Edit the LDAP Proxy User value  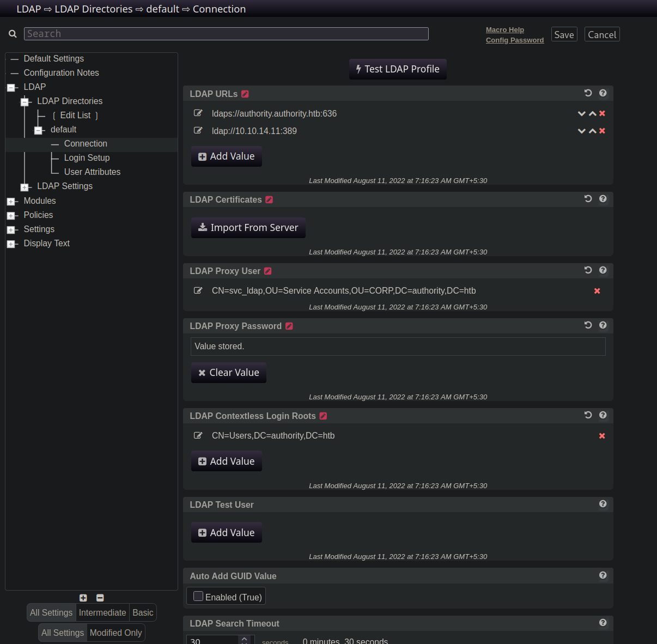[198, 290]
